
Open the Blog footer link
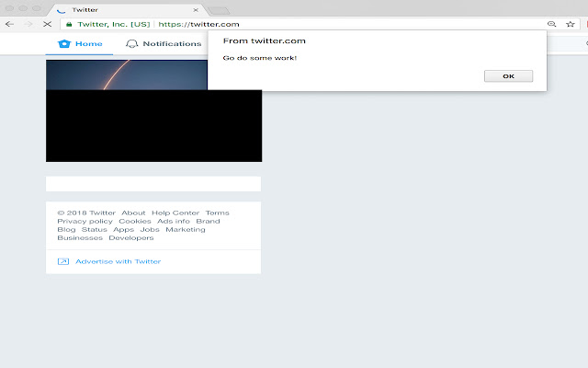pos(66,229)
